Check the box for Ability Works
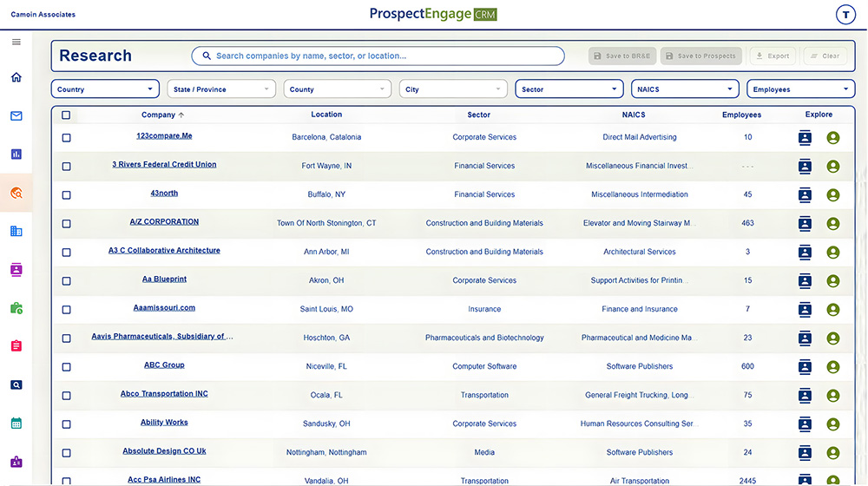868x486 pixels. (x=67, y=424)
